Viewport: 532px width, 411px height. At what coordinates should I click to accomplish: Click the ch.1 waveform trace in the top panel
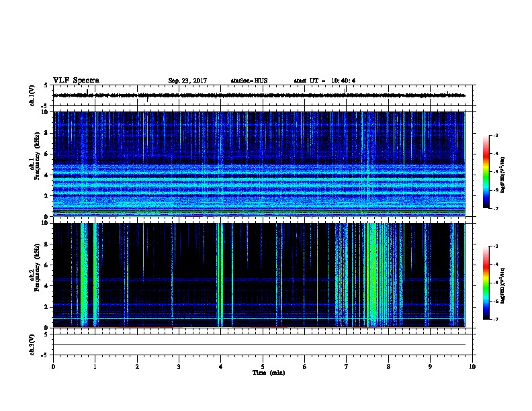tap(259, 95)
